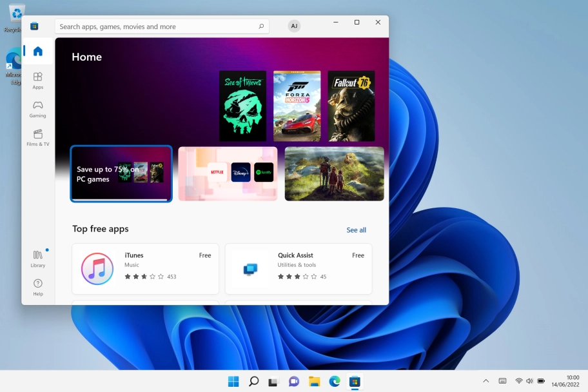
Task: Show hidden system tray icons
Action: coord(485,381)
